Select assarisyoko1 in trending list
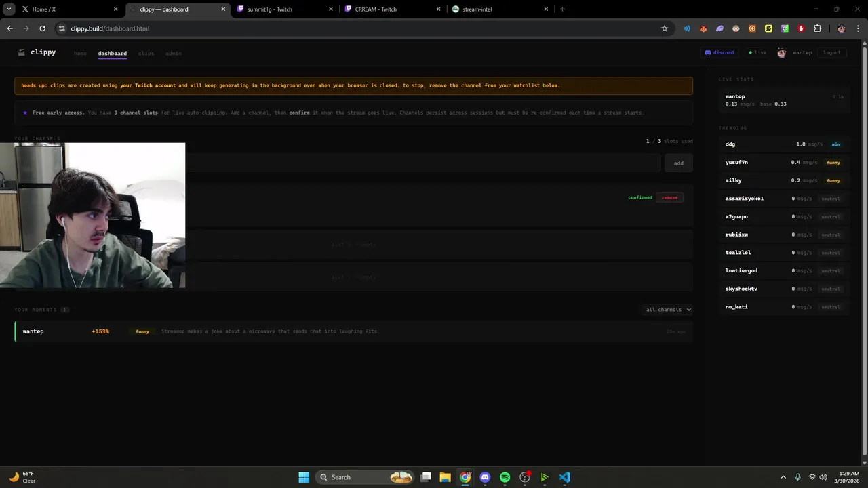 [x=784, y=199]
